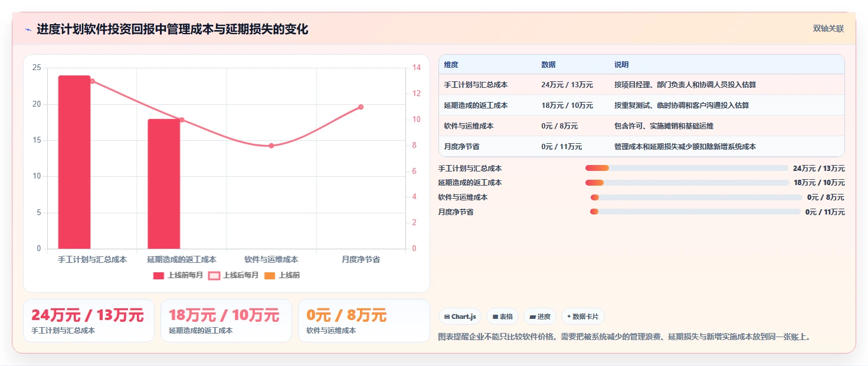The height and width of the screenshot is (366, 868).
Task: Click x-axis label 软件与运维成本
Action: (271, 259)
